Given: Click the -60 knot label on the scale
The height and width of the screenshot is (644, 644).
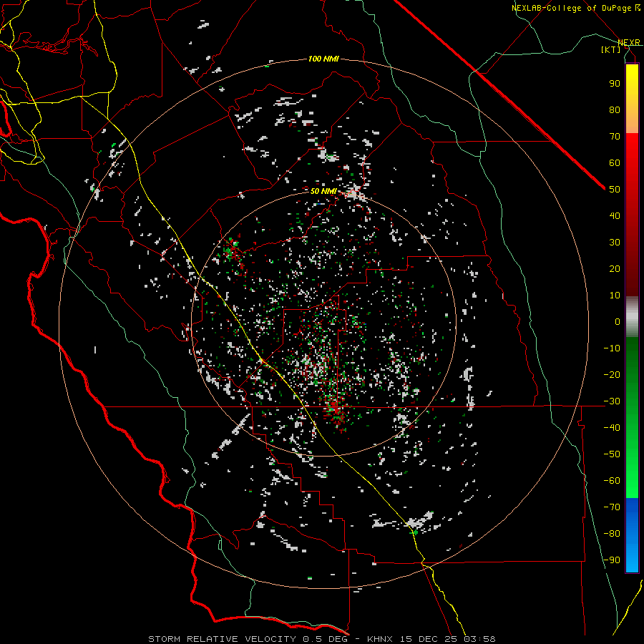Looking at the screenshot, I should [612, 481].
